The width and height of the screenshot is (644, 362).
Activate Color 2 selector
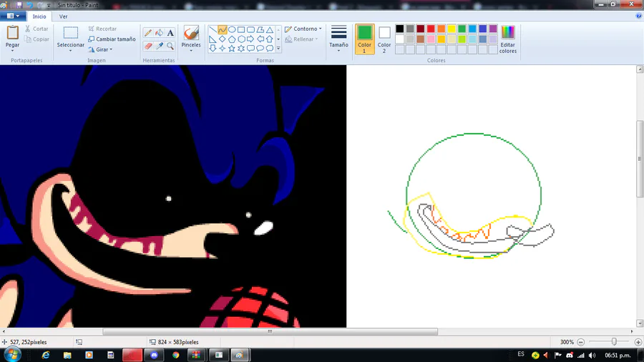pos(384,39)
